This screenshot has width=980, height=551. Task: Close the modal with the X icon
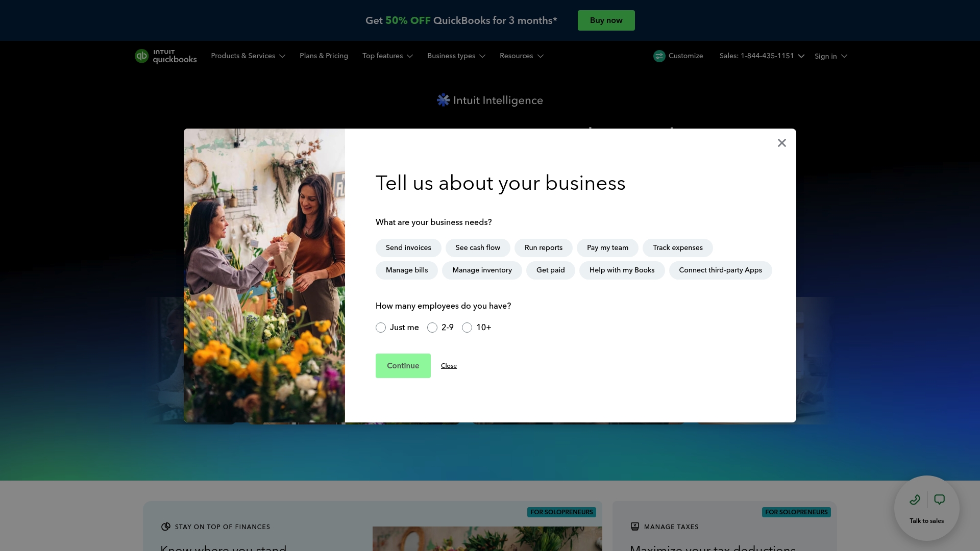coord(782,143)
